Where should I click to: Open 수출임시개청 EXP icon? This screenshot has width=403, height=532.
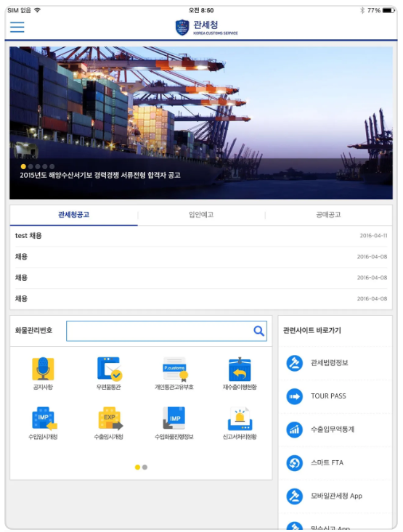point(110,418)
